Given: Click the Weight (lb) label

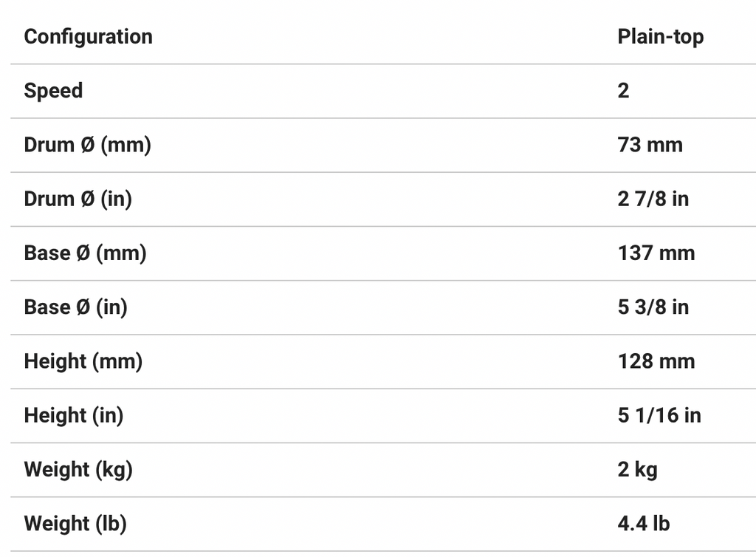Looking at the screenshot, I should (x=75, y=524).
